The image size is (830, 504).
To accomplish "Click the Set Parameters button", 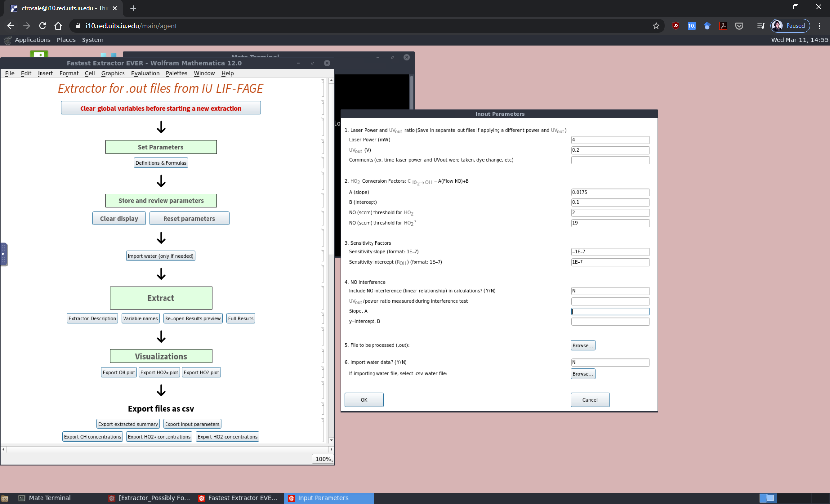I will (161, 147).
